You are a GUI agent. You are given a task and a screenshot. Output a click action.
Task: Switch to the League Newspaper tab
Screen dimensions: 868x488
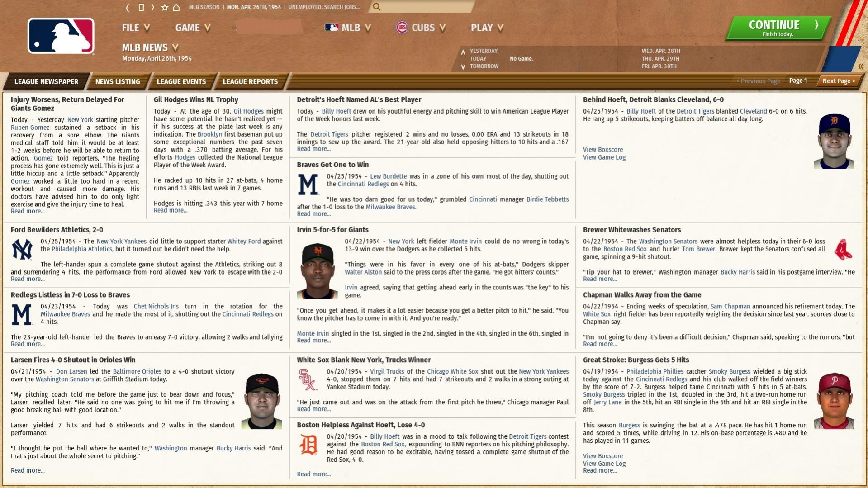point(46,81)
